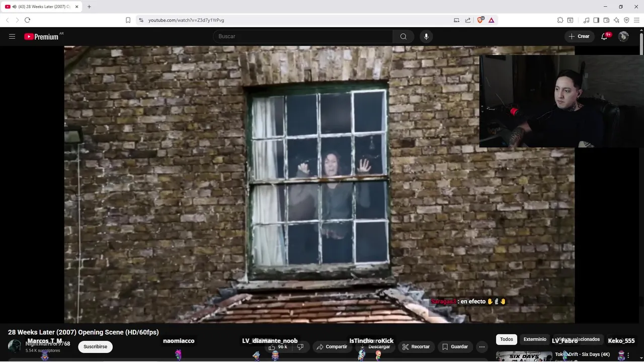Image resolution: width=644 pixels, height=362 pixels.
Task: Click the video title text
Action: pyautogui.click(x=84, y=332)
